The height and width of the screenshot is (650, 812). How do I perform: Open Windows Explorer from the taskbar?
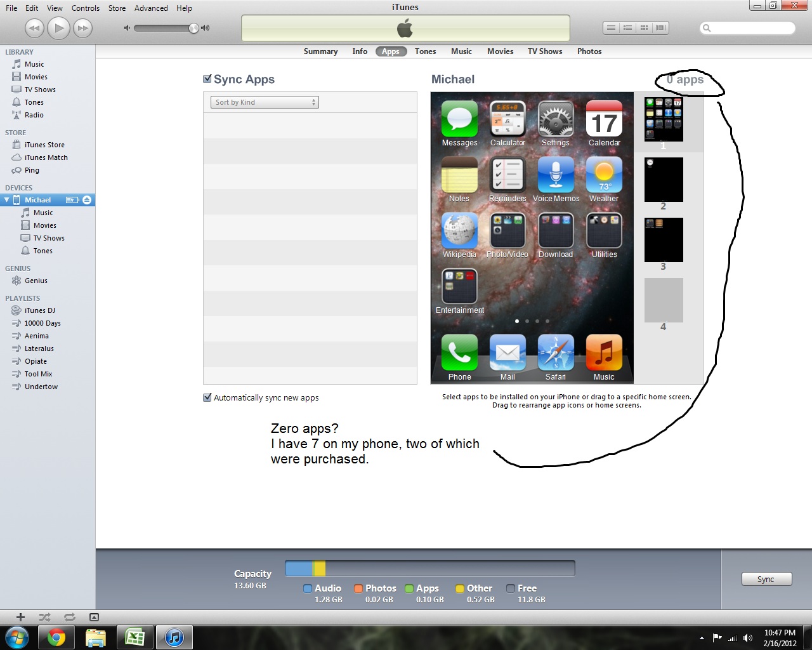point(96,637)
